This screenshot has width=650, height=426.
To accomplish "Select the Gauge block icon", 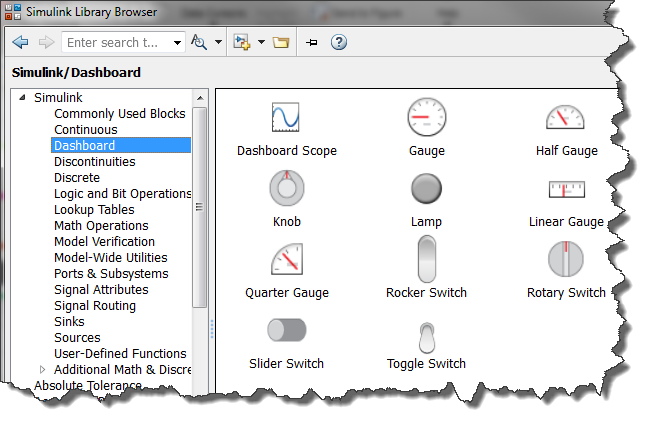I will 426,118.
